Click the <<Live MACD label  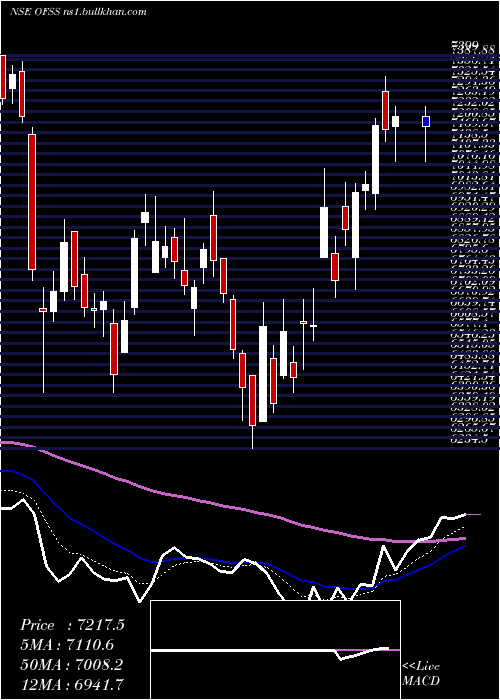point(421,674)
